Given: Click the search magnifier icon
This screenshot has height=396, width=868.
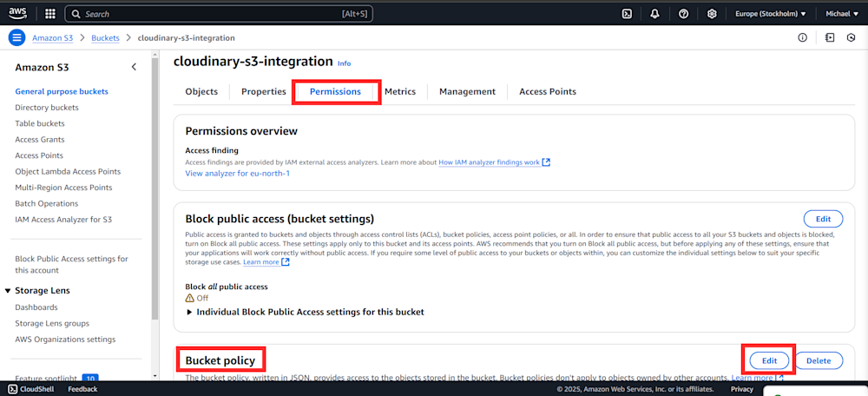Looking at the screenshot, I should [76, 14].
